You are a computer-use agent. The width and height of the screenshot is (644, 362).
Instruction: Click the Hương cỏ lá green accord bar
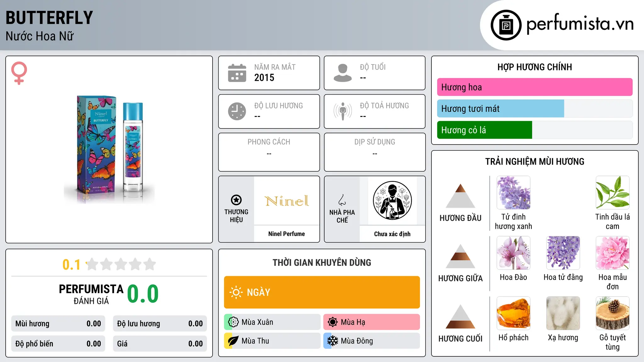pos(485,130)
